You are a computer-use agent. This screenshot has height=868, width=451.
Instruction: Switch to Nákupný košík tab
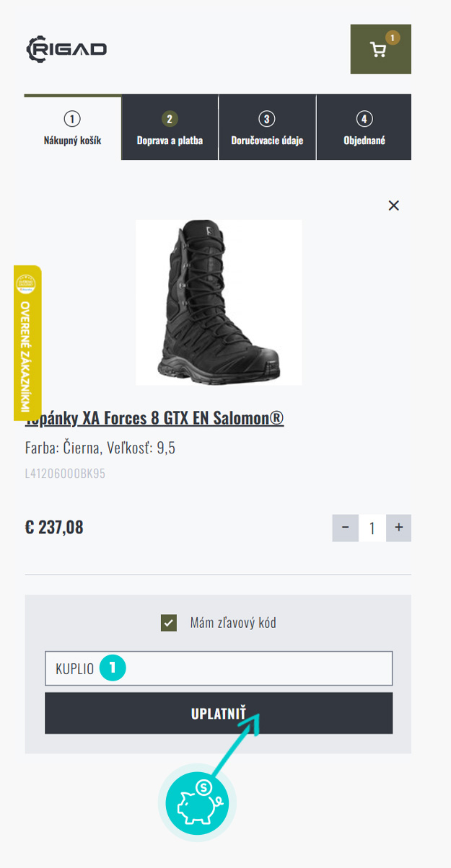(72, 128)
